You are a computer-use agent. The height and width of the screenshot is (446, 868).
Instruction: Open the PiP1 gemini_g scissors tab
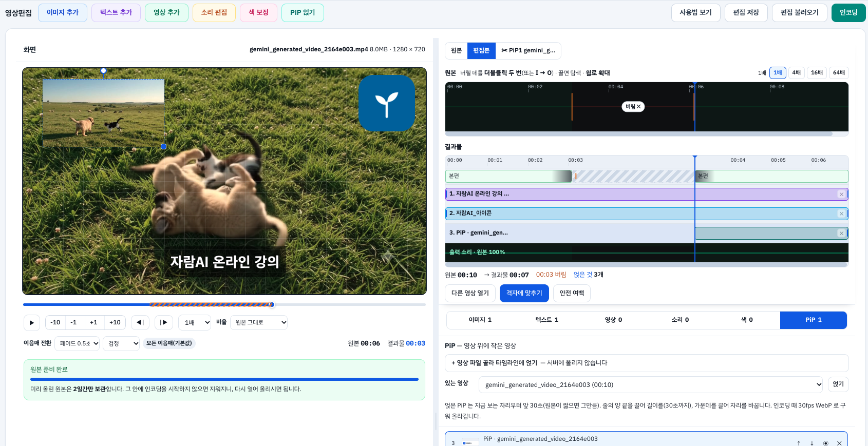pyautogui.click(x=529, y=50)
